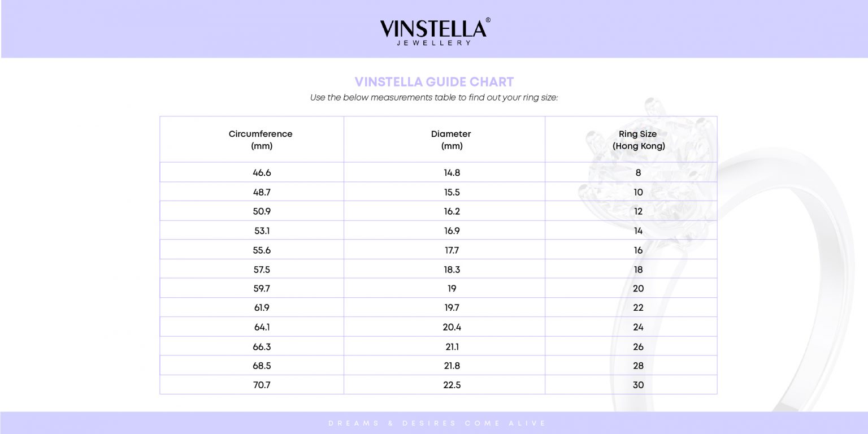
Task: Click the 17.7 diameter value
Action: pyautogui.click(x=452, y=250)
